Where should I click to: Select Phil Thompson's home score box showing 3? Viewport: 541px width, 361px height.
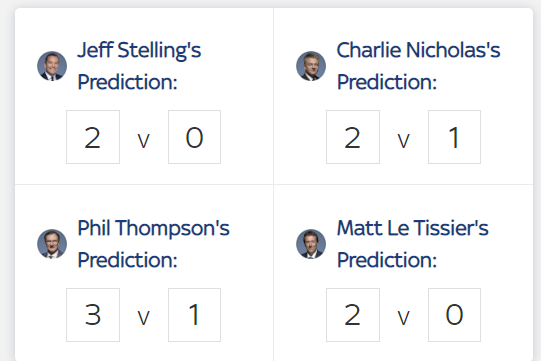pos(93,315)
